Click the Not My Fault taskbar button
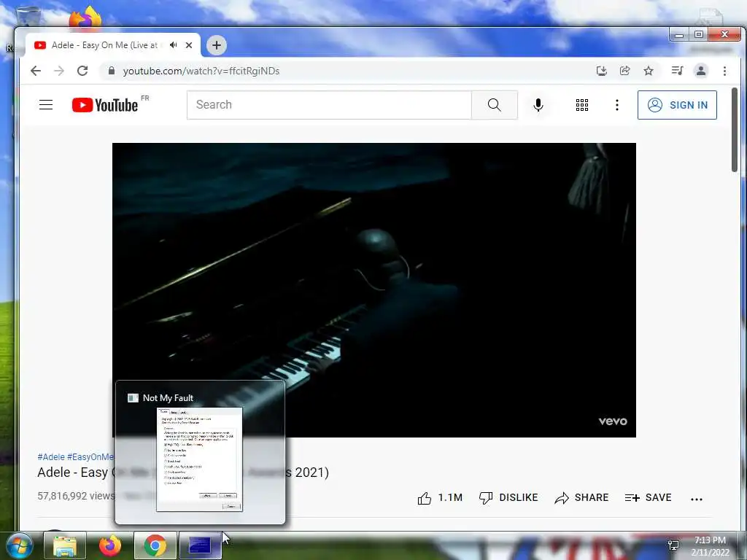Screen dimensions: 747x560 click(x=200, y=545)
